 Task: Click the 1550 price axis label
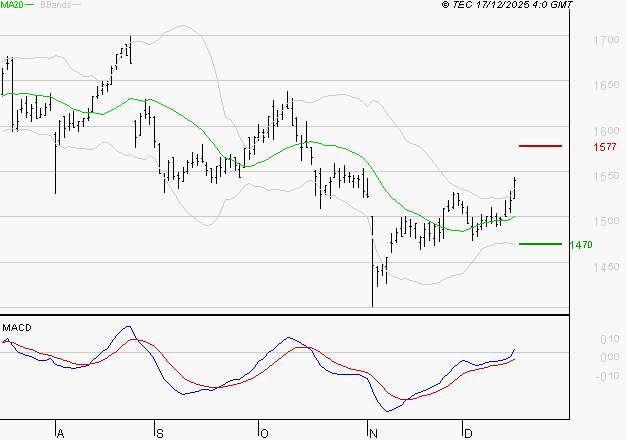click(x=606, y=176)
